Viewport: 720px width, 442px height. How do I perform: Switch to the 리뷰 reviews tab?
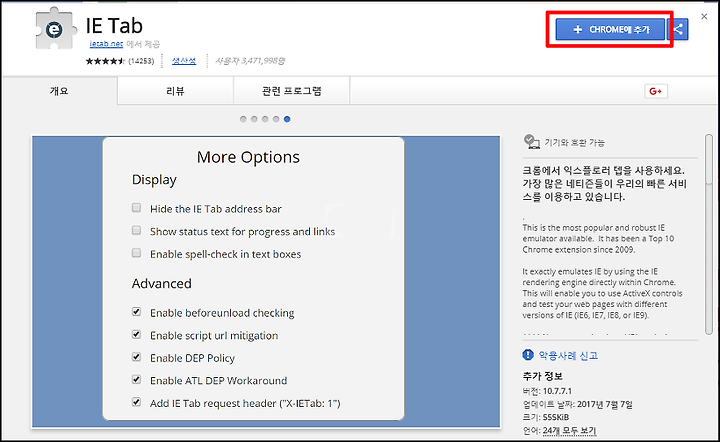[x=175, y=91]
